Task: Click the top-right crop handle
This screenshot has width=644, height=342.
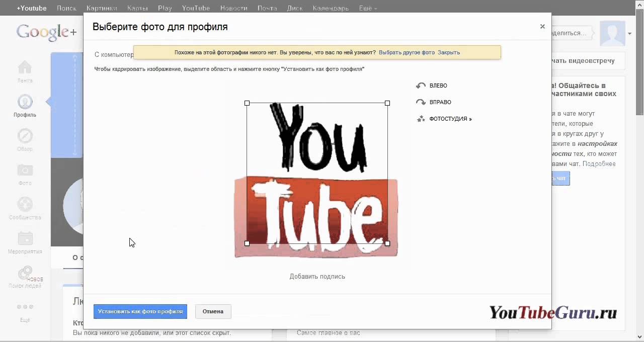Action: (x=387, y=103)
